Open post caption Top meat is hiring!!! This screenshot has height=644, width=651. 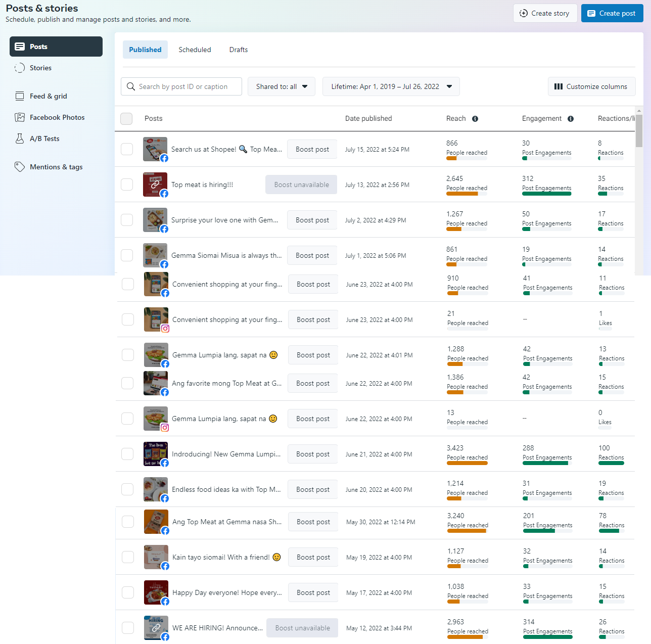tap(202, 185)
